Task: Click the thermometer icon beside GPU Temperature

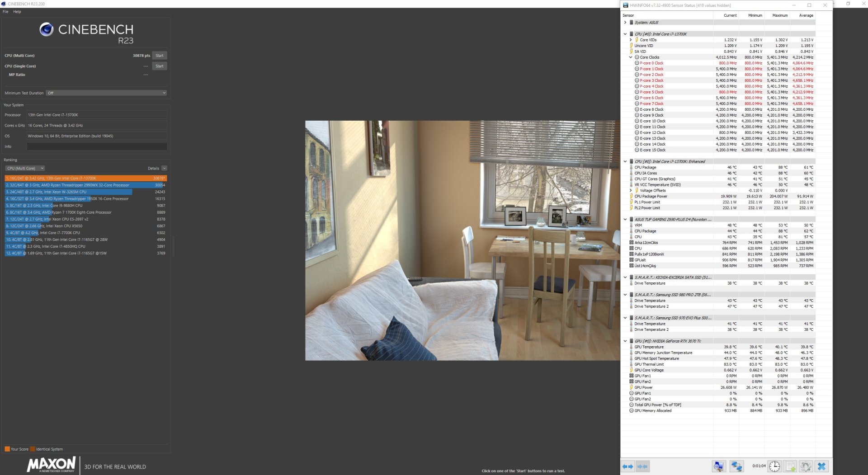Action: (x=631, y=347)
